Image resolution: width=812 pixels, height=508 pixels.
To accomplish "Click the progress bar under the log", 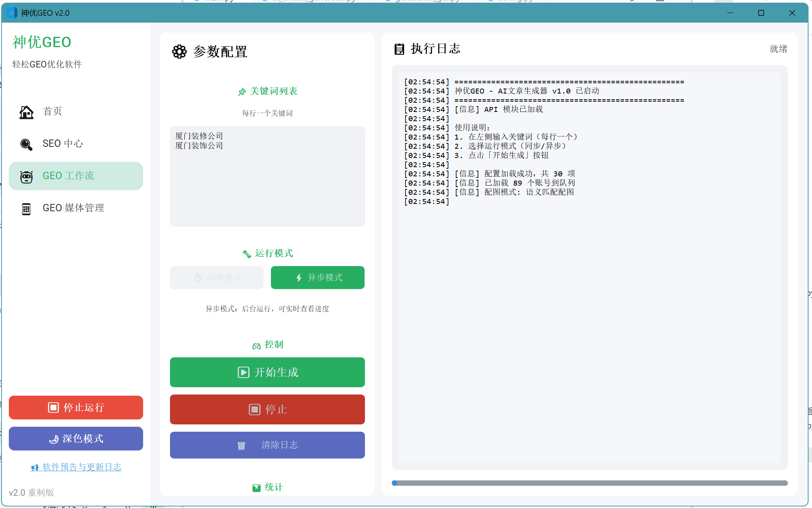I will pos(589,483).
